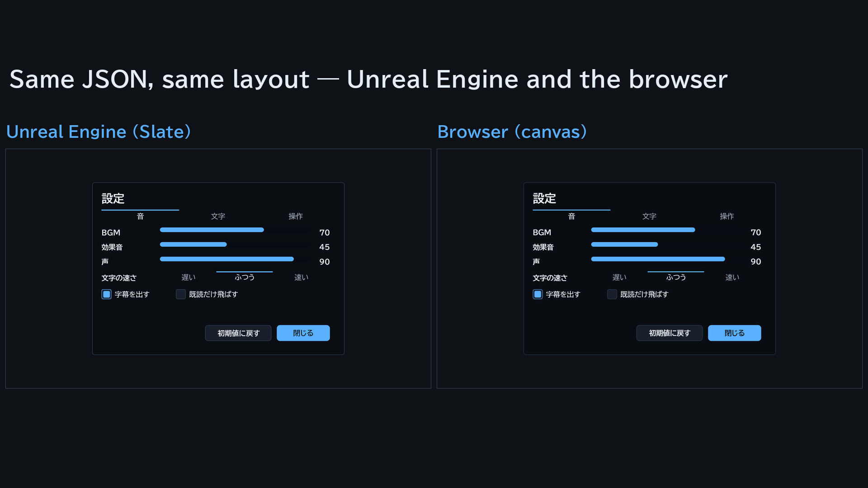The image size is (868, 488).
Task: Click 効果音 value 45 in Browser panel
Action: [756, 247]
